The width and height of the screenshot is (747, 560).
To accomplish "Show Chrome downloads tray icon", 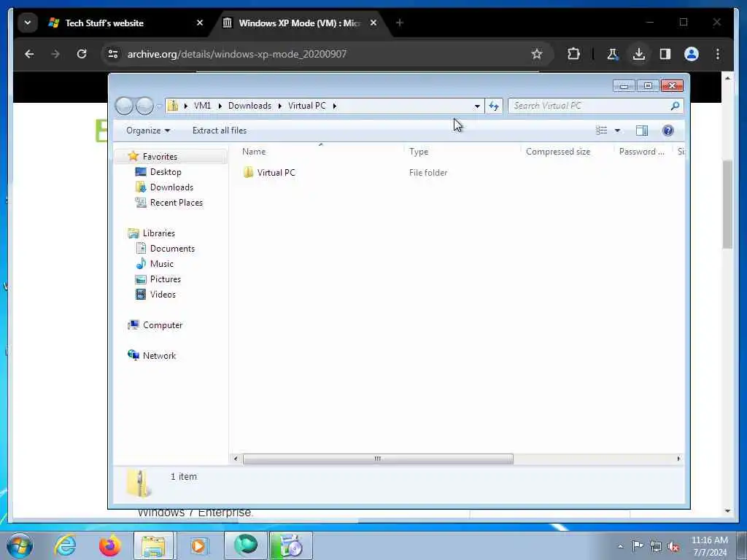I will (639, 54).
